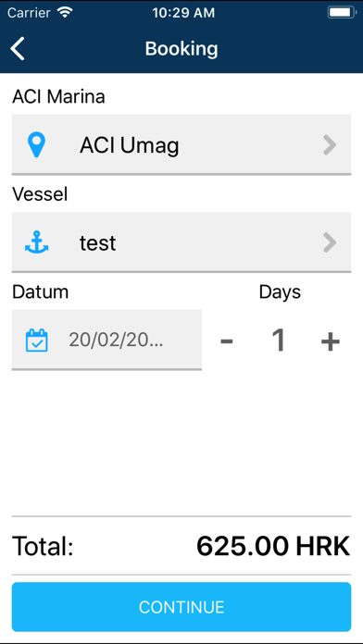The width and height of the screenshot is (363, 644).
Task: Open the test vessel selector
Action: coord(181,242)
